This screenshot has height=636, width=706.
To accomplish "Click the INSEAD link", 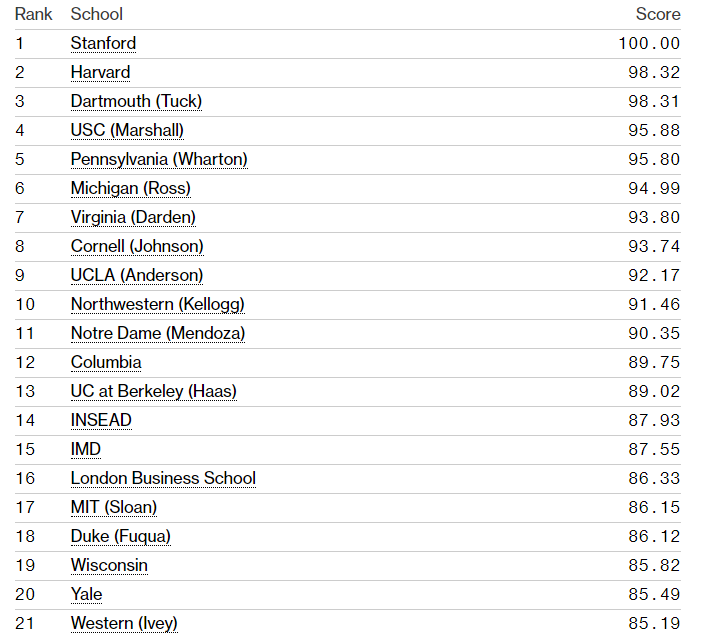I will [101, 420].
